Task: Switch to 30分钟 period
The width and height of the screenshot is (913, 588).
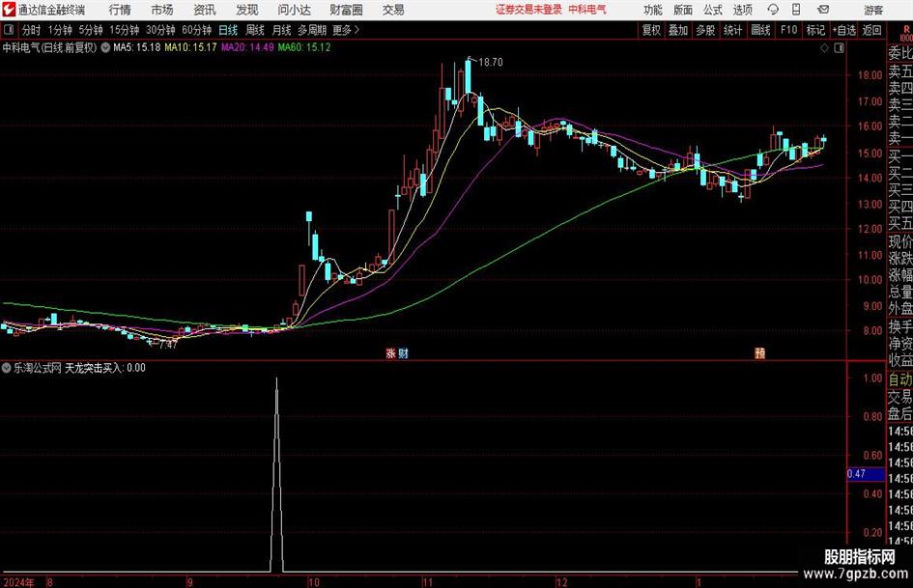Action: coord(160,30)
